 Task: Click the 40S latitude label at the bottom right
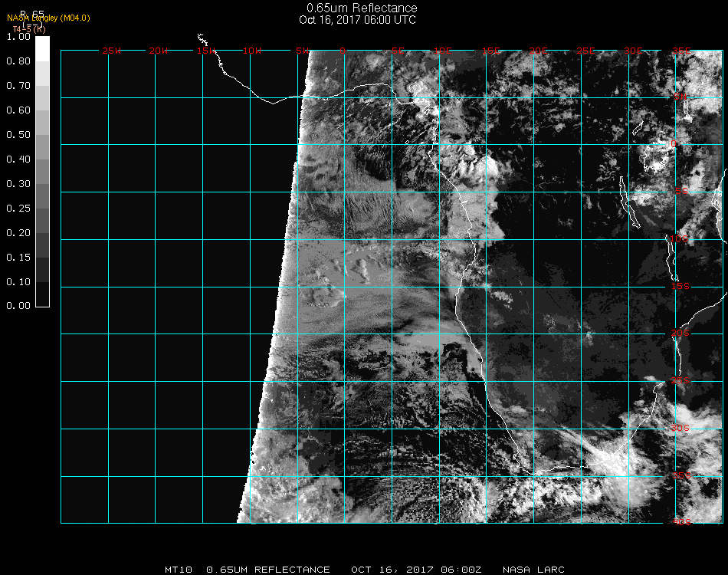click(681, 522)
